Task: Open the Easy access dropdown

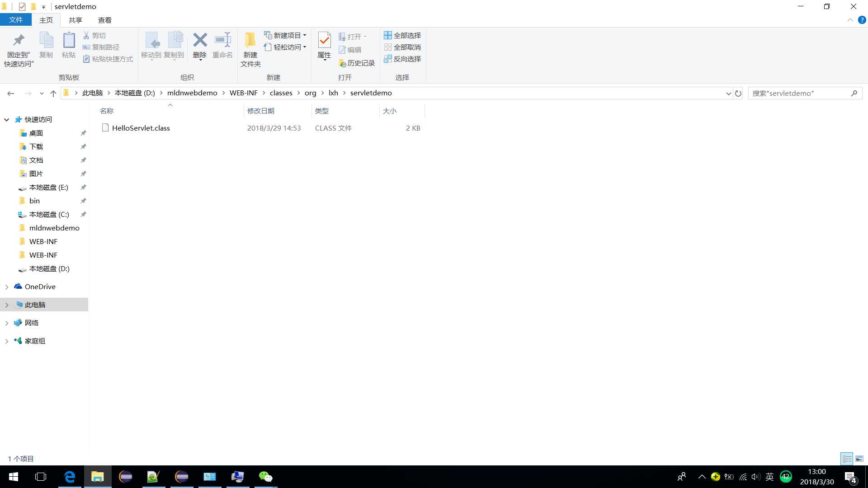Action: [x=285, y=47]
